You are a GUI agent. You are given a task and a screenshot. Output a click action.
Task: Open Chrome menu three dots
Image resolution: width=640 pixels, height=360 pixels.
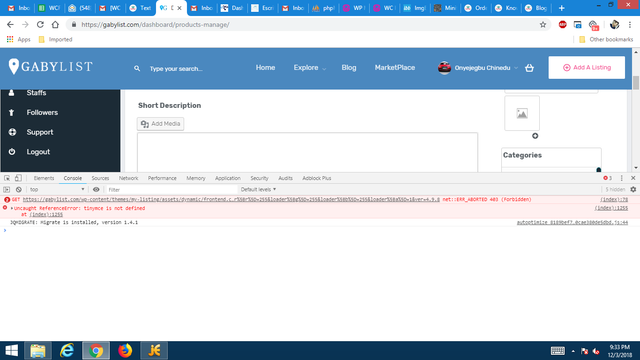[630, 24]
